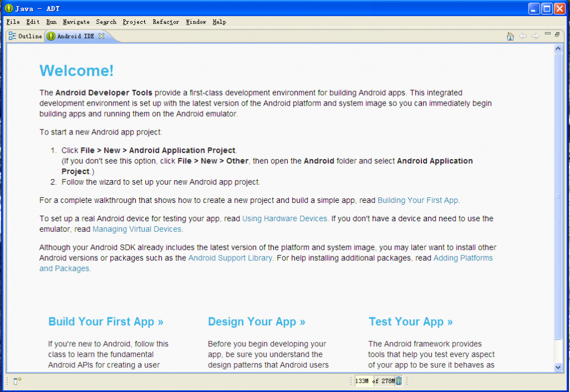Screen dimensions: 570x392
Task: Click the Home icon in welcome toolbar
Action: [x=510, y=36]
